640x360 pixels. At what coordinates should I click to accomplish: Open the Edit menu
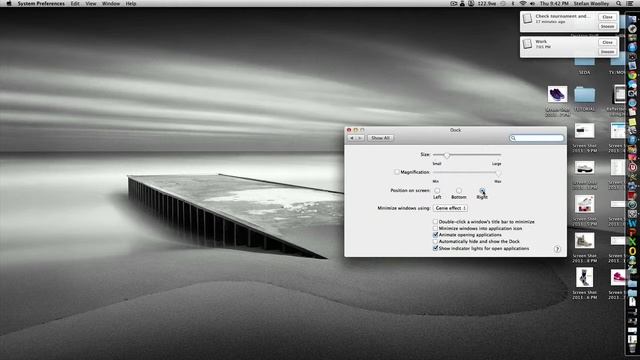(75, 3)
